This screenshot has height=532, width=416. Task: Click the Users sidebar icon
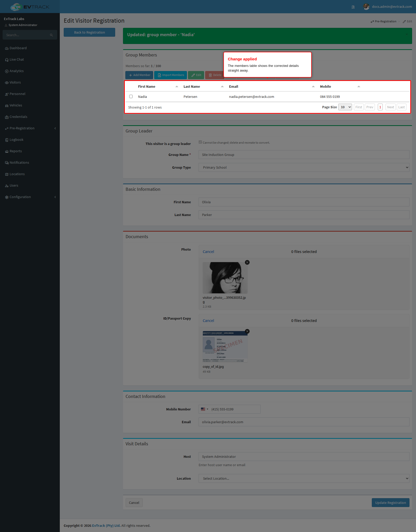(7, 186)
